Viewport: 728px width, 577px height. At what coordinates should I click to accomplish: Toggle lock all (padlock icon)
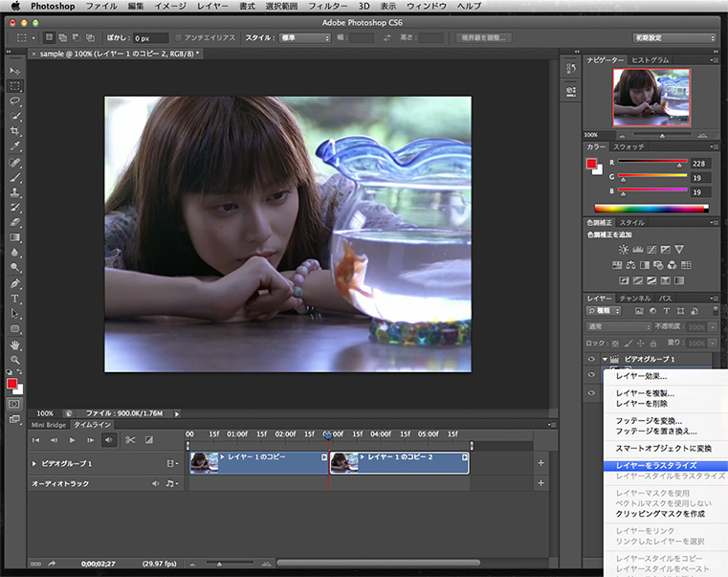pyautogui.click(x=653, y=344)
